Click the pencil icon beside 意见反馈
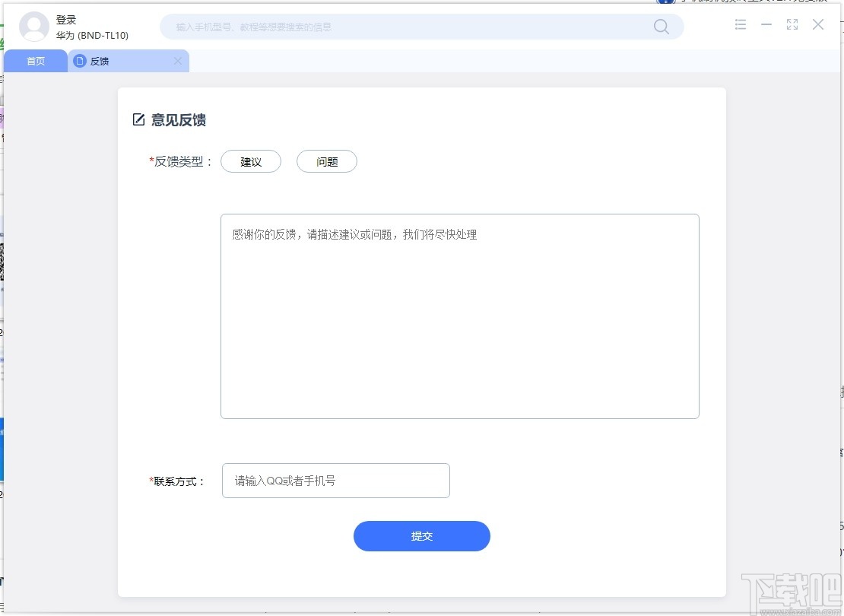Screen dimensions: 844x616 [x=138, y=119]
